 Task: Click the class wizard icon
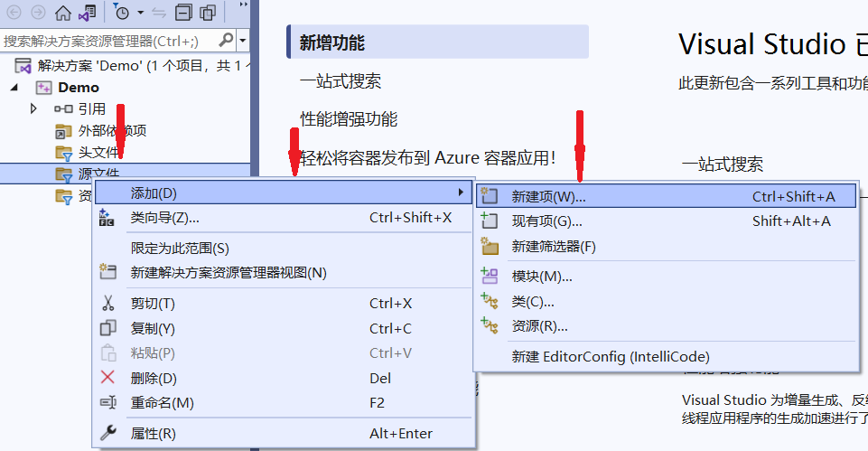click(x=107, y=218)
